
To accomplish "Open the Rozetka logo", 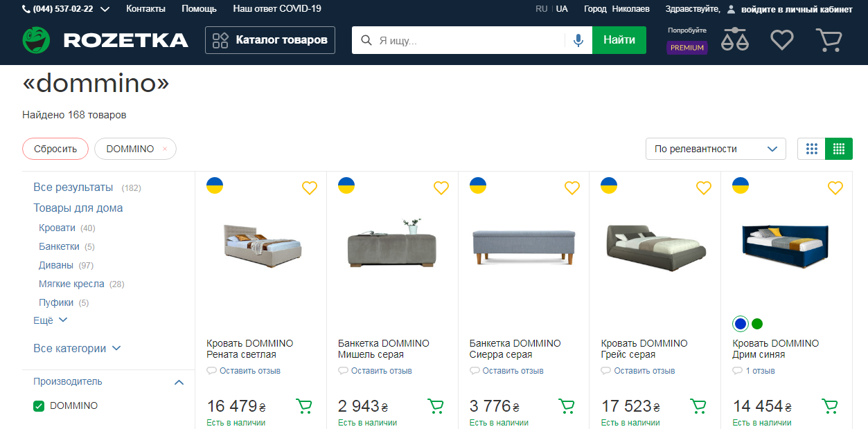I will pyautogui.click(x=105, y=39).
